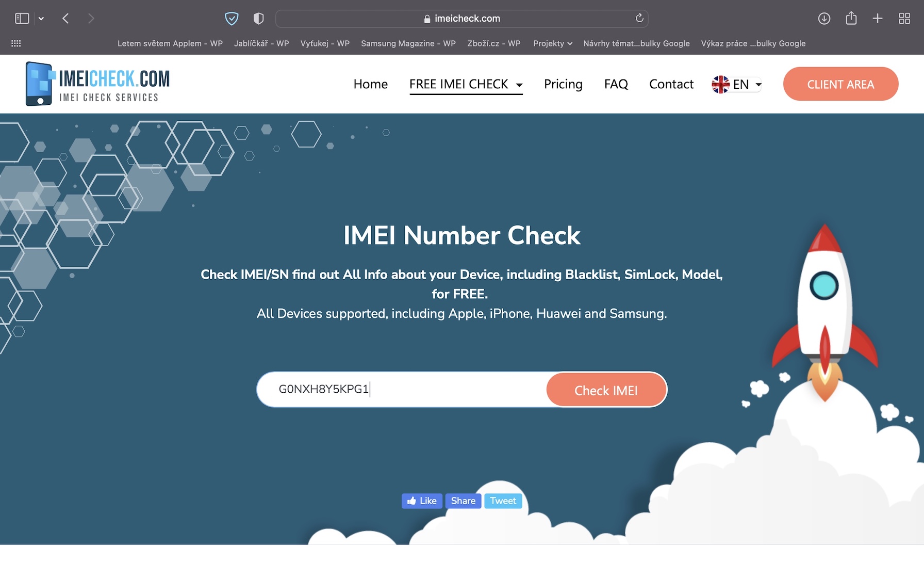This screenshot has height=578, width=924.
Task: Click the imeicheck.com address bar
Action: (x=462, y=19)
